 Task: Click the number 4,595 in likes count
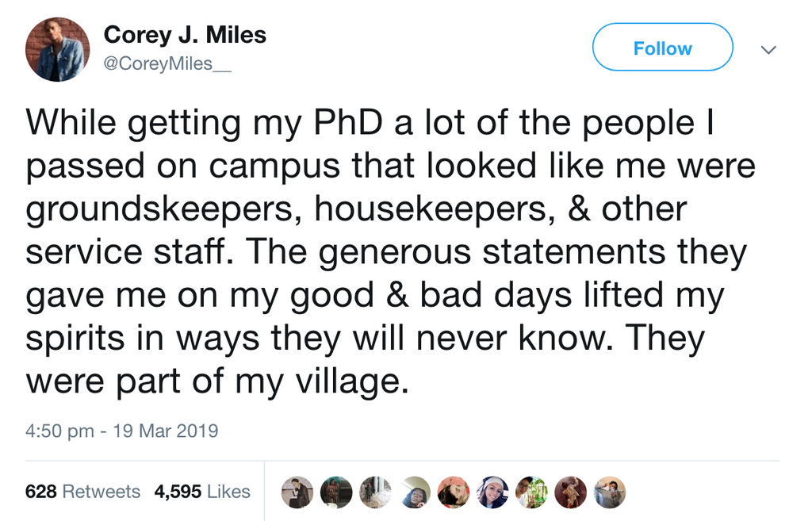(x=178, y=492)
